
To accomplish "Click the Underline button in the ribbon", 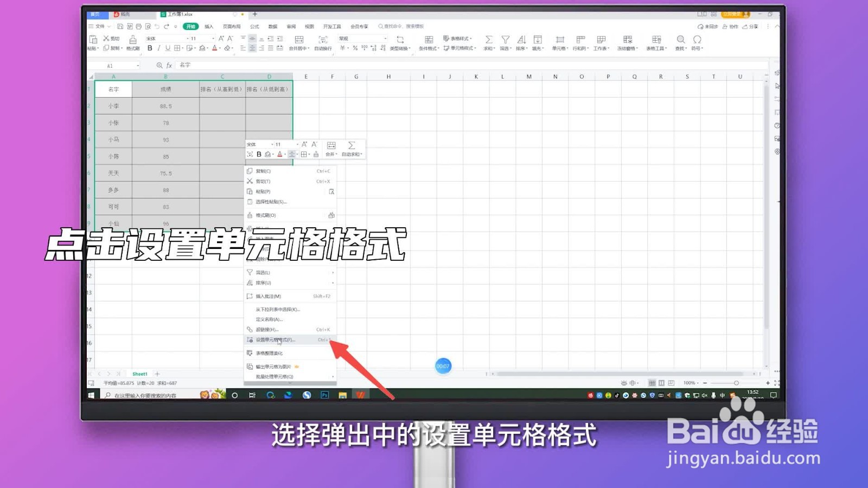I will [168, 48].
